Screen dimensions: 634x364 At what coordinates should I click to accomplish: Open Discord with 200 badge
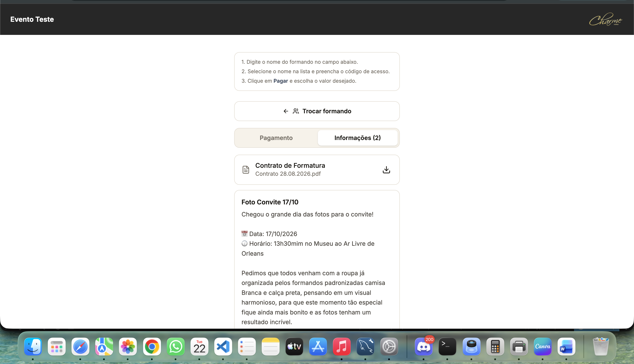click(424, 347)
